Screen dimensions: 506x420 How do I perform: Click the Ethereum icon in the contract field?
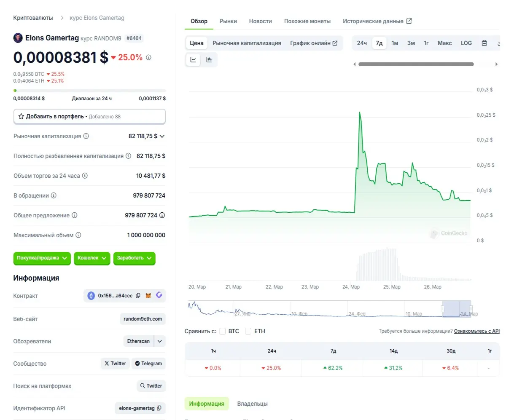(91, 296)
